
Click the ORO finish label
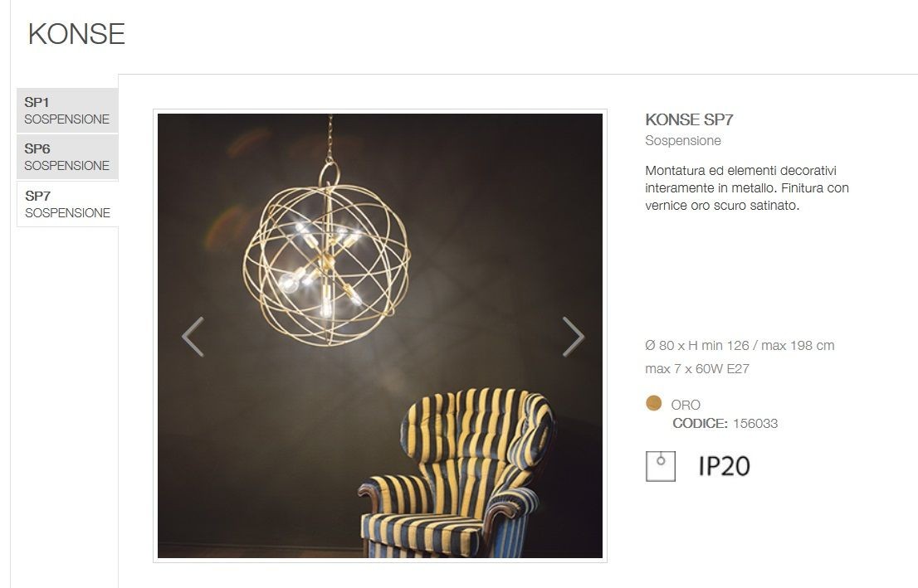coord(686,405)
